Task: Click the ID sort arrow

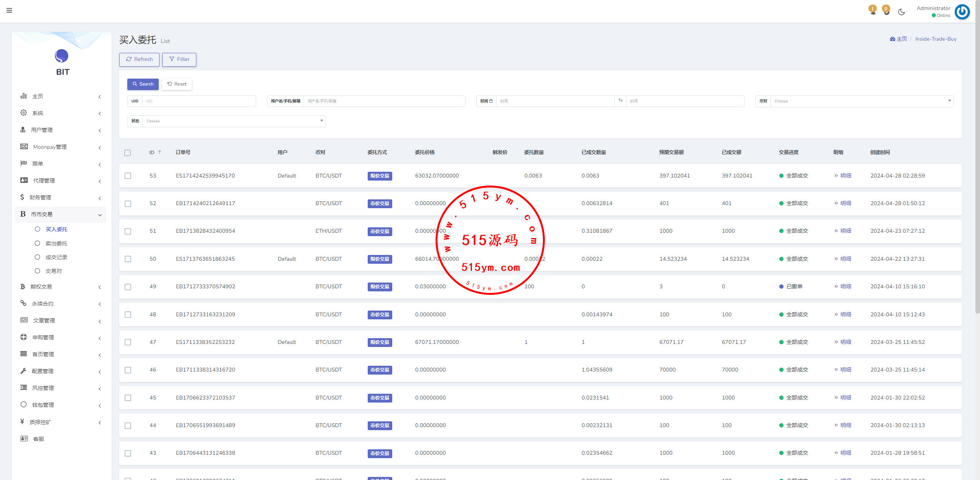Action: point(159,152)
